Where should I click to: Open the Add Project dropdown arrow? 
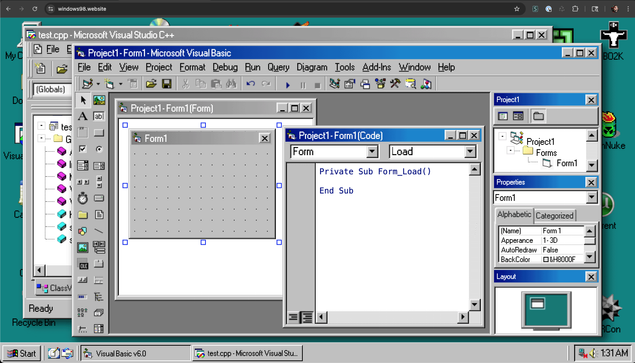(98, 84)
